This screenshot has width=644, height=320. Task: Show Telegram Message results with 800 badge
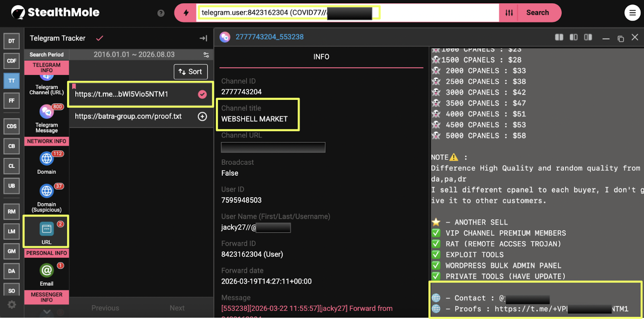tap(47, 118)
